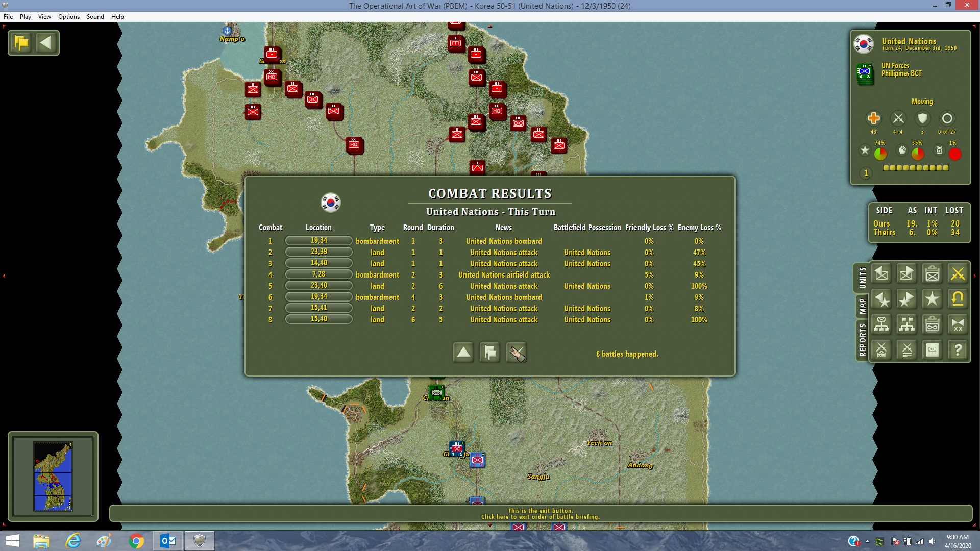Click the left-pointing back arrow button
This screenshot has width=980, height=551.
(x=46, y=43)
